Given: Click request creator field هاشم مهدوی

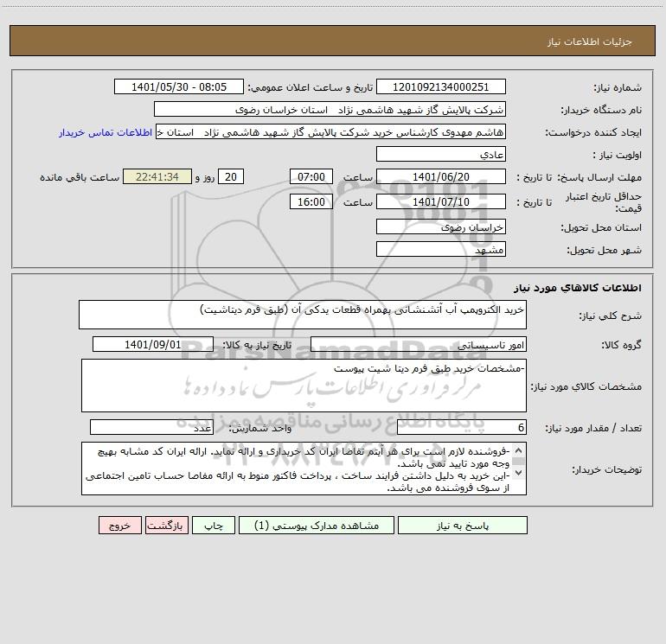Looking at the screenshot, I should click(x=331, y=132).
